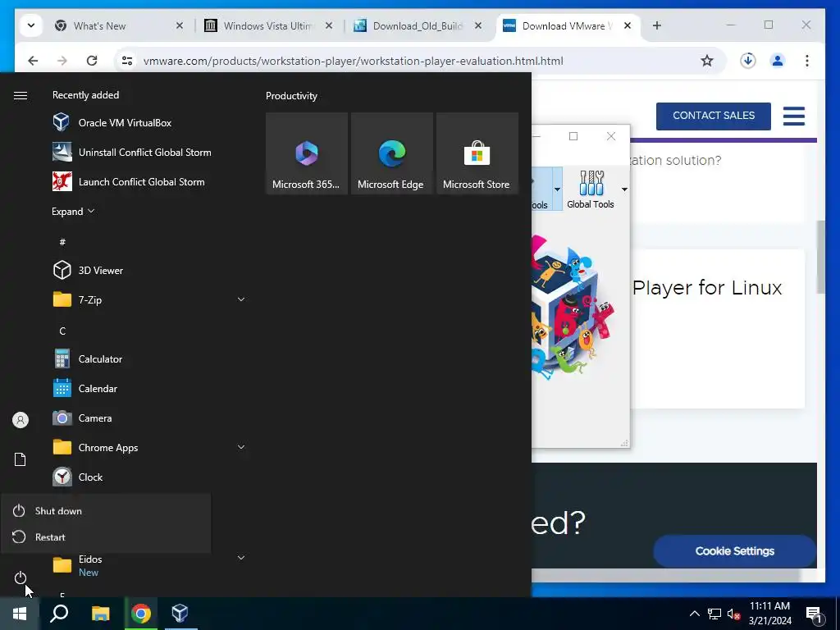Screen dimensions: 840x630
Task: Click Uninstall Conflict Global Storm entry
Action: tap(132, 152)
